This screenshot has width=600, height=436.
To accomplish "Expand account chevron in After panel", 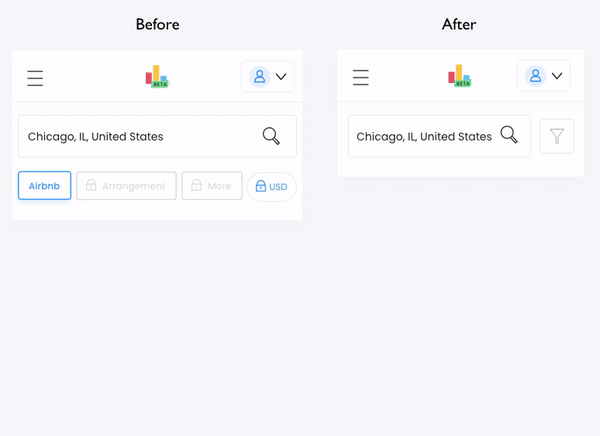I will pyautogui.click(x=557, y=76).
